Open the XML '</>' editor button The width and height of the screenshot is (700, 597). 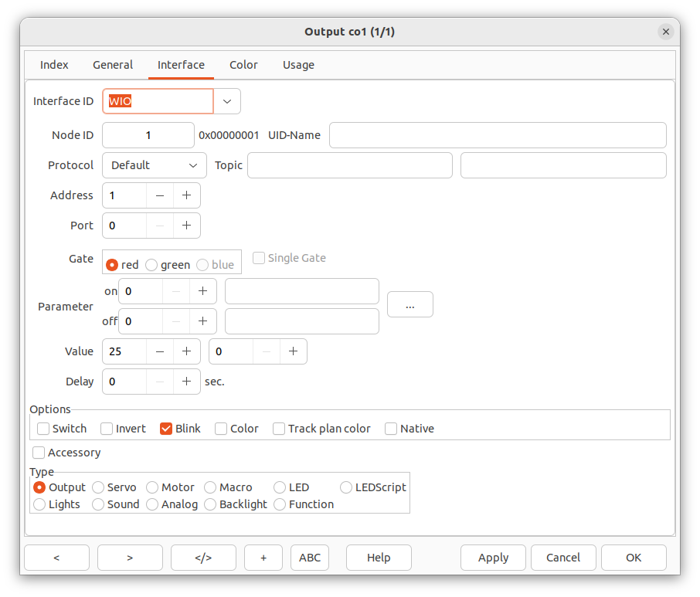(x=203, y=558)
